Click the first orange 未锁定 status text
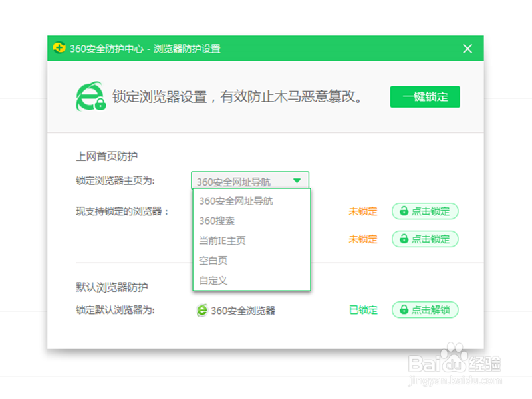 tap(362, 211)
